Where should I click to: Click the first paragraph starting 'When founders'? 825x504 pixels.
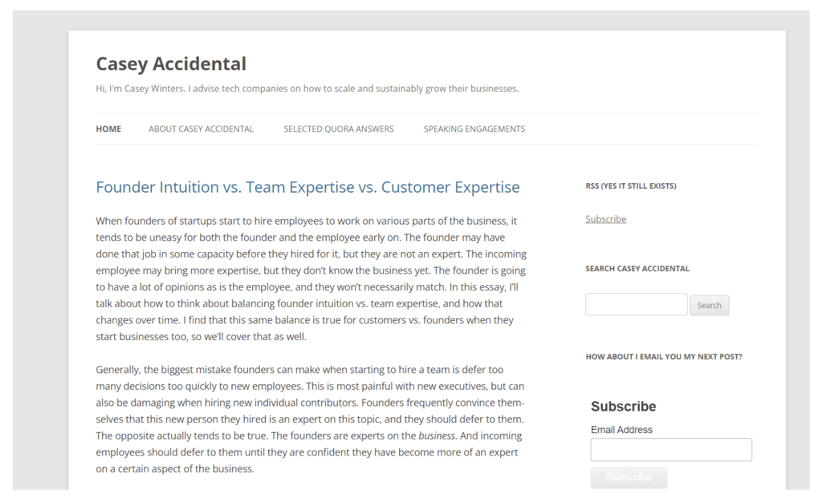pyautogui.click(x=310, y=278)
